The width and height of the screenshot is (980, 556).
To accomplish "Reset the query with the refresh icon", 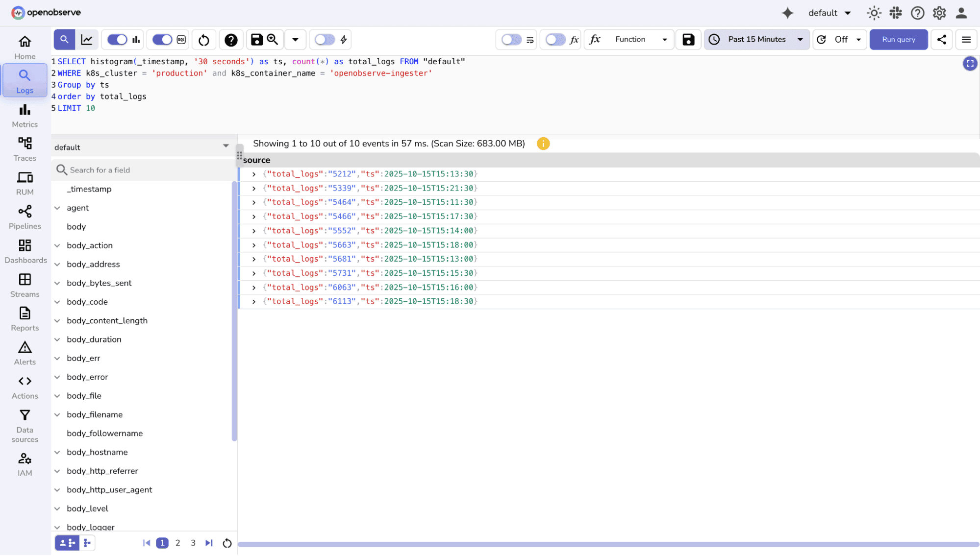I will coord(203,39).
